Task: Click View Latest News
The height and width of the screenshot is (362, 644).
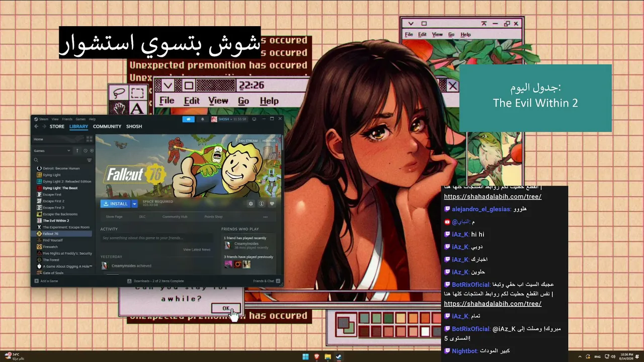Action: 197,249
